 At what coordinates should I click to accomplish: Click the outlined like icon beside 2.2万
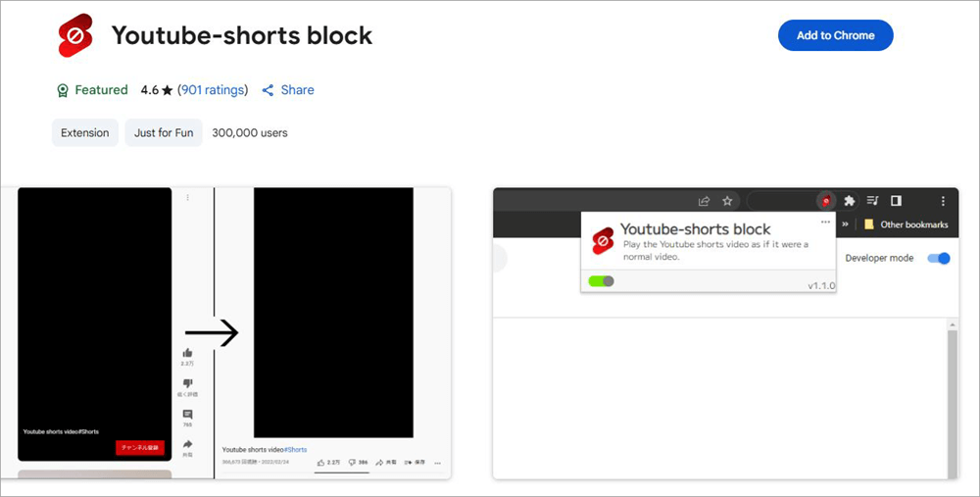320,463
